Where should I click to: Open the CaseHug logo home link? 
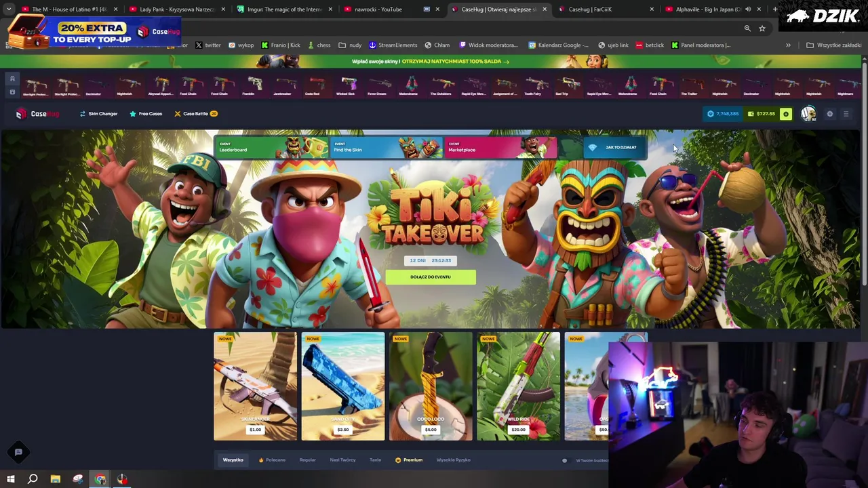[38, 114]
